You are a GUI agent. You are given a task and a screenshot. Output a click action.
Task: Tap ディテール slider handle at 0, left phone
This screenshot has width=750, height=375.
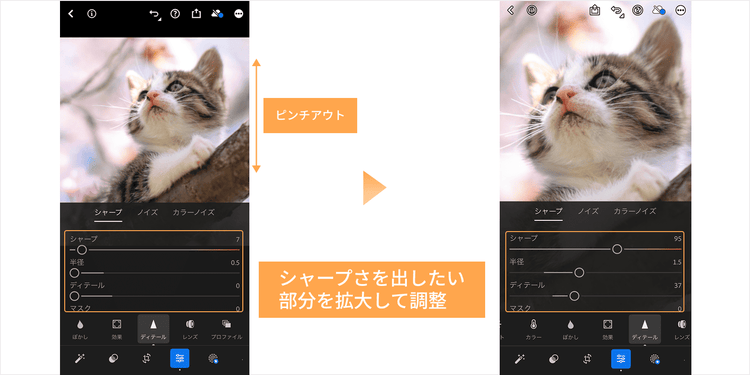coord(74,296)
